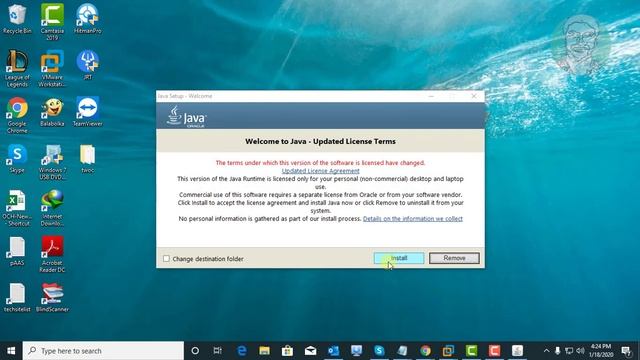The height and width of the screenshot is (360, 640).
Task: Select the Acrobat Reader DC desktop icon
Action: point(52,255)
